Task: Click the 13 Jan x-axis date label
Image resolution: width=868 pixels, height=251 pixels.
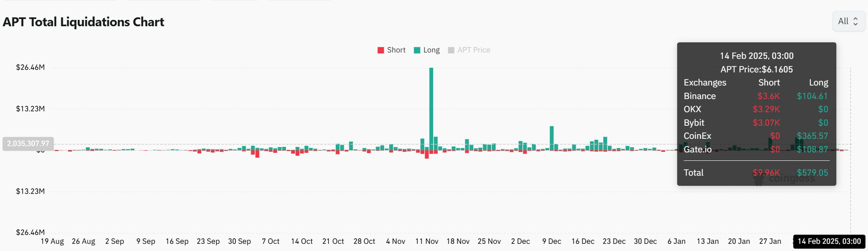Action: (708, 241)
